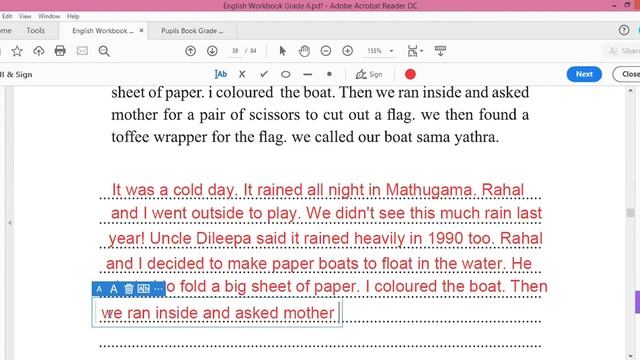Click the blue Next button
This screenshot has width=640, height=360.
click(584, 74)
